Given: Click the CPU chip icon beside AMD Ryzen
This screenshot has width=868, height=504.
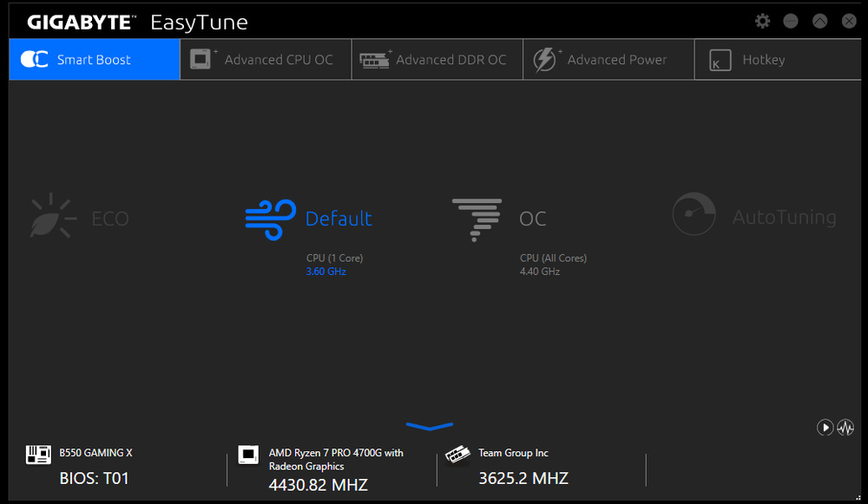Looking at the screenshot, I should [x=248, y=455].
